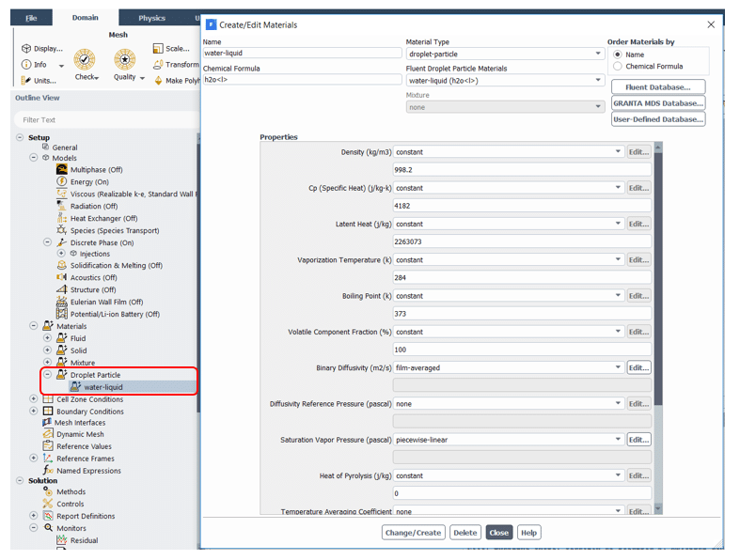740x560 pixels.
Task: Collapse the Droplet Particle tree node
Action: point(48,375)
